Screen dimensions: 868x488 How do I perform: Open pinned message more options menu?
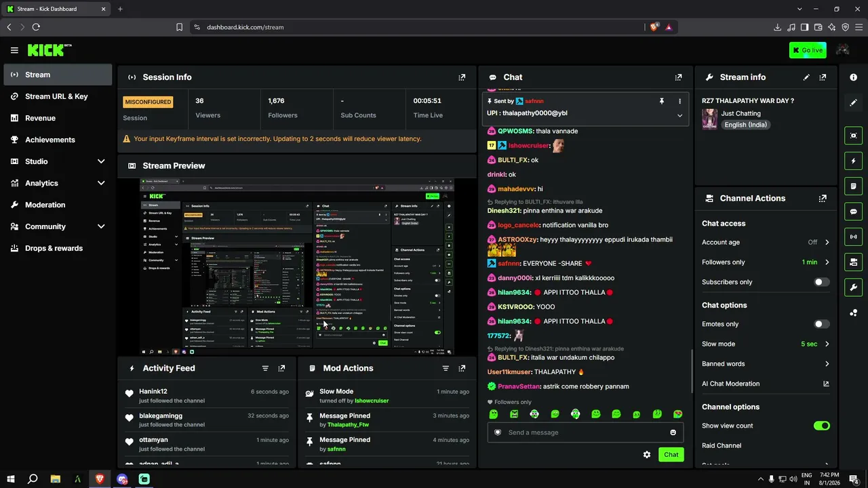click(679, 101)
